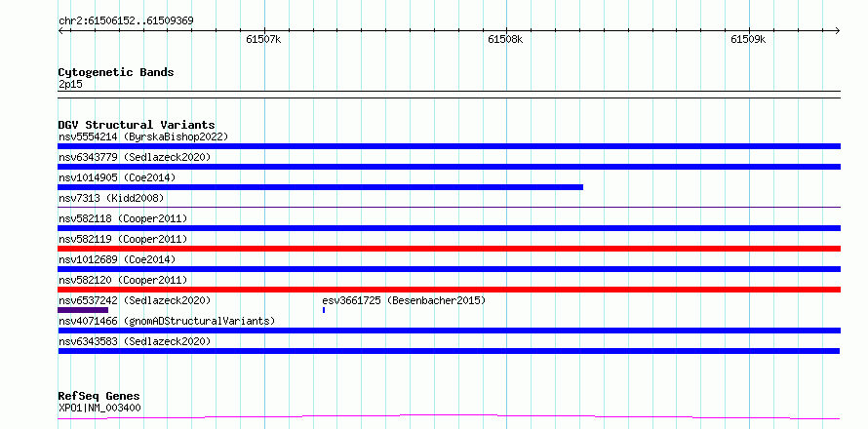Open the nsv4071466 (gnomADStructuralVariants) label
This screenshot has width=868, height=429.
[x=167, y=321]
